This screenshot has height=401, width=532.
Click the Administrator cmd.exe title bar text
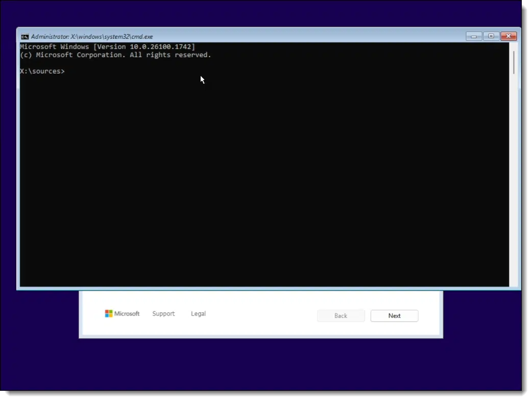tap(92, 37)
